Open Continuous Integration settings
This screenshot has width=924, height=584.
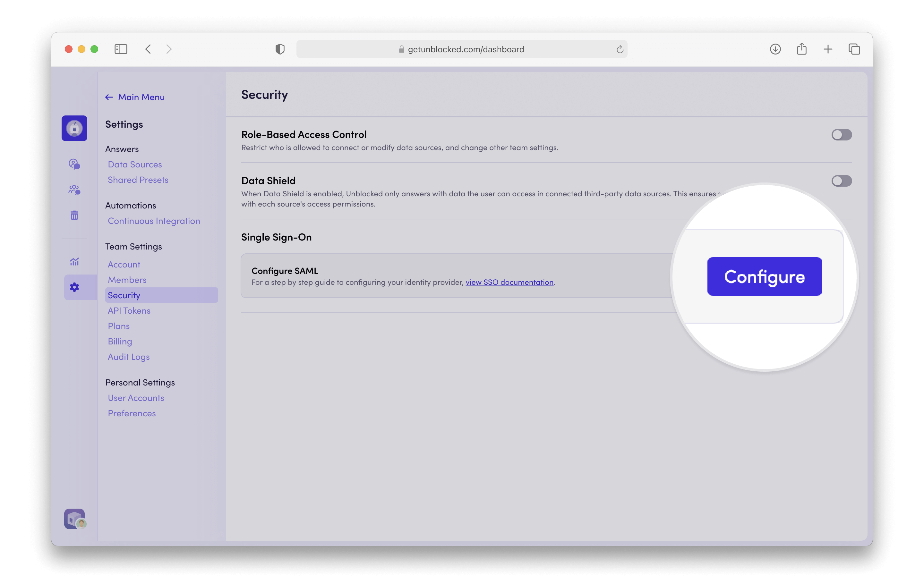154,221
